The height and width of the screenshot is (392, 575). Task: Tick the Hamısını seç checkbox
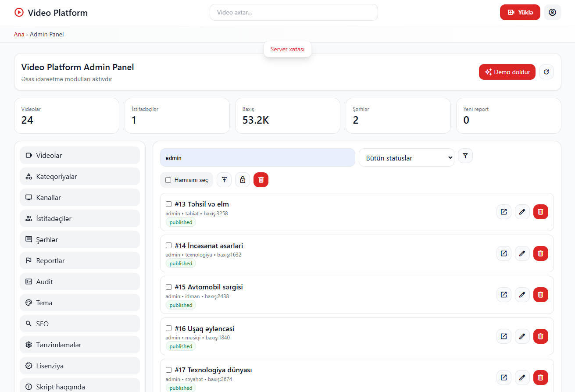point(168,180)
